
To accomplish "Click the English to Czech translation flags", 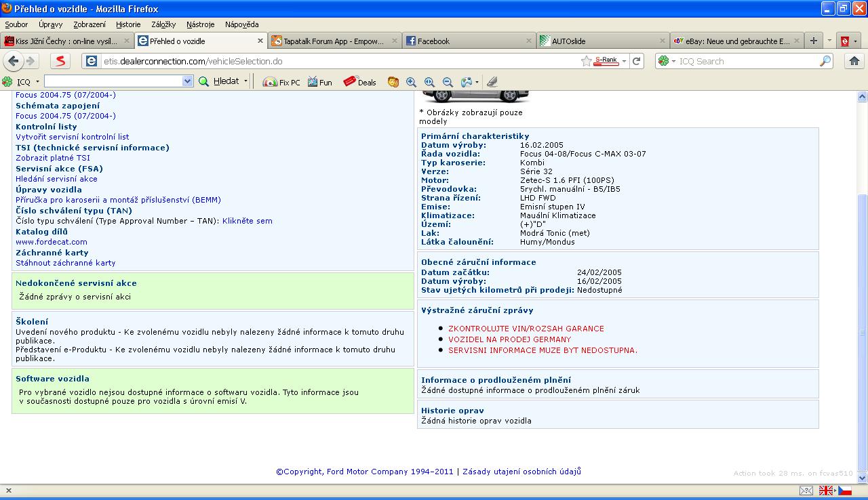I will point(835,491).
